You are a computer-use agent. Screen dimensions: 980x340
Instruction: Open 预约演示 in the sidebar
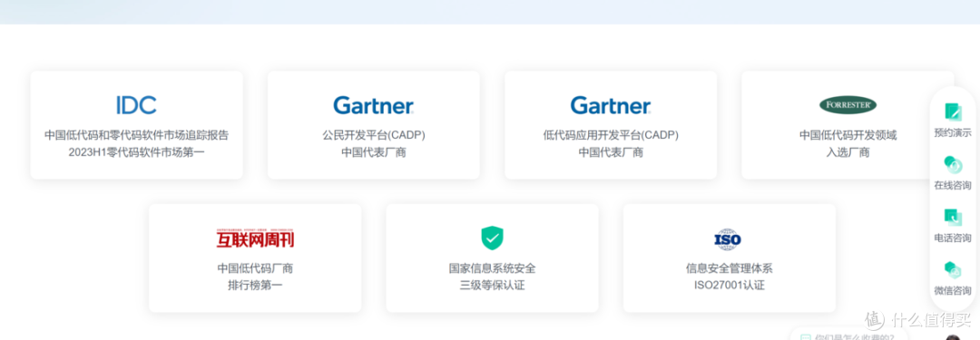point(953,132)
